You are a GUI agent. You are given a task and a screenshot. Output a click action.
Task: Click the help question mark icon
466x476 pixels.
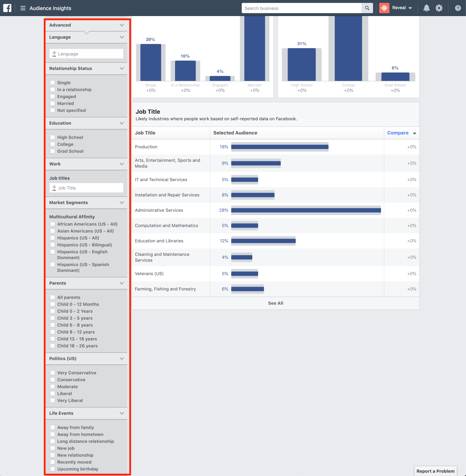point(458,8)
